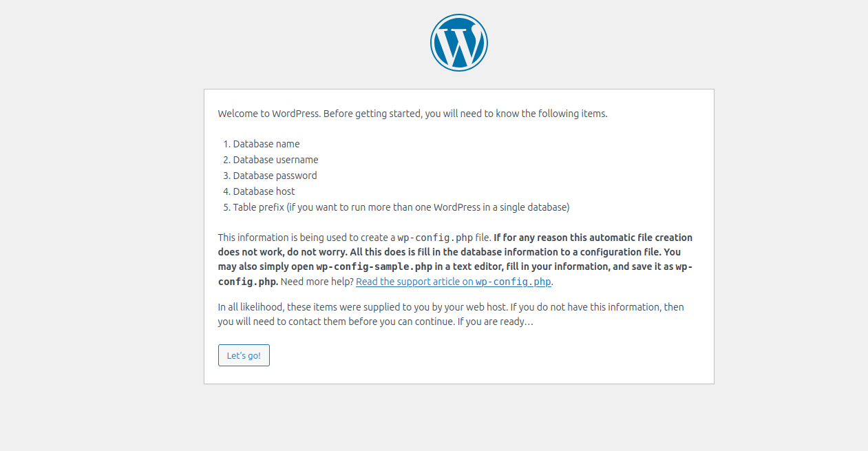
Task: Open the wp-config.php support article link
Action: point(454,282)
